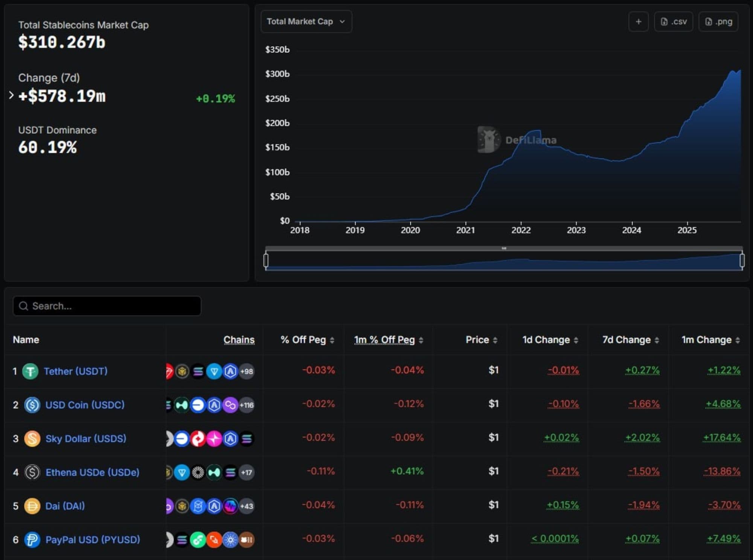
Task: Expand the Change (7d) chevron
Action: (11, 96)
